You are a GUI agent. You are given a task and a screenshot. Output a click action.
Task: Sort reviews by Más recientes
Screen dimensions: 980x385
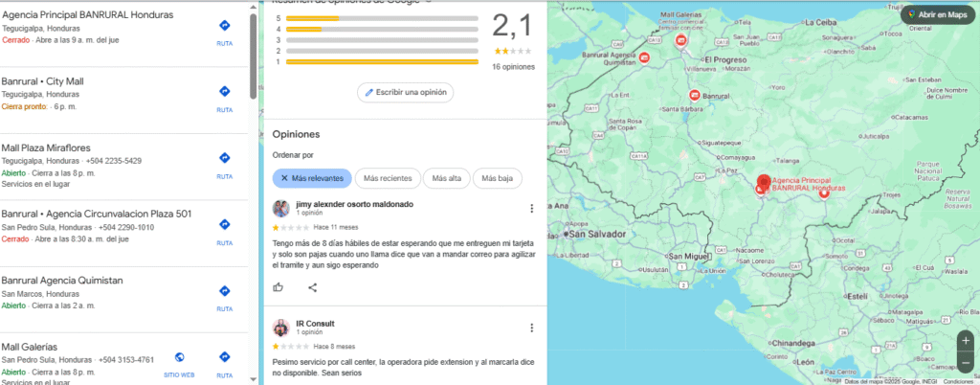coord(388,178)
